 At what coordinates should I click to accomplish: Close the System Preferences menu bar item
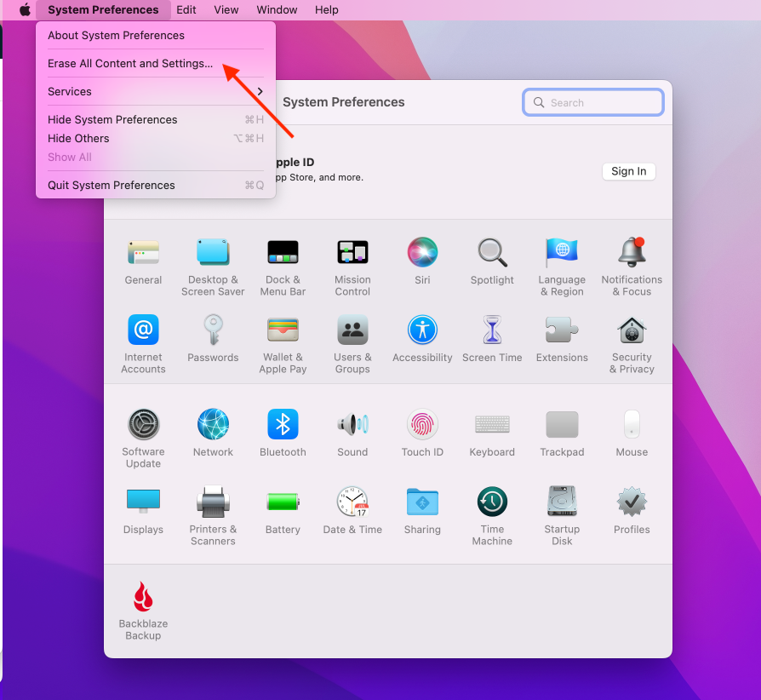pos(103,9)
